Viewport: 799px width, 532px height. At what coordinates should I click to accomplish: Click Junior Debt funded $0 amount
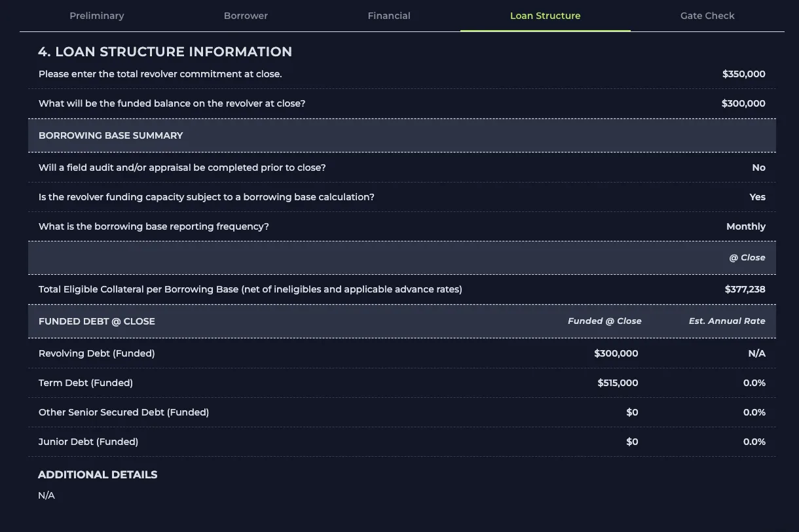(632, 442)
